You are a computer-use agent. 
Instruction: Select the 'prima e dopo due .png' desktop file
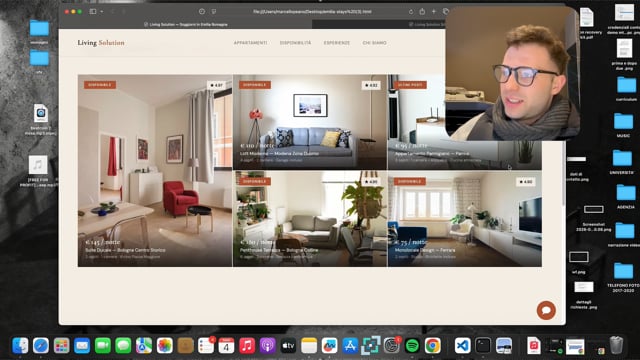click(x=624, y=49)
